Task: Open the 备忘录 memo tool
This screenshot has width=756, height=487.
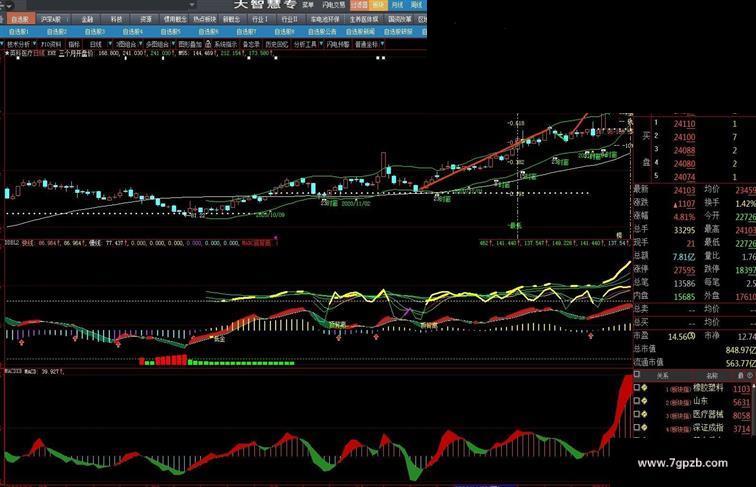Action: pyautogui.click(x=251, y=44)
